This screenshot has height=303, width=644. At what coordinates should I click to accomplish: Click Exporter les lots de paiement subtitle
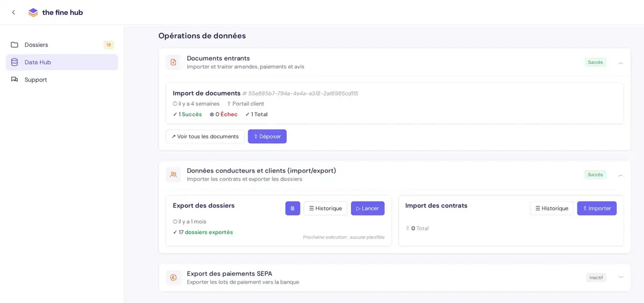pos(243,282)
